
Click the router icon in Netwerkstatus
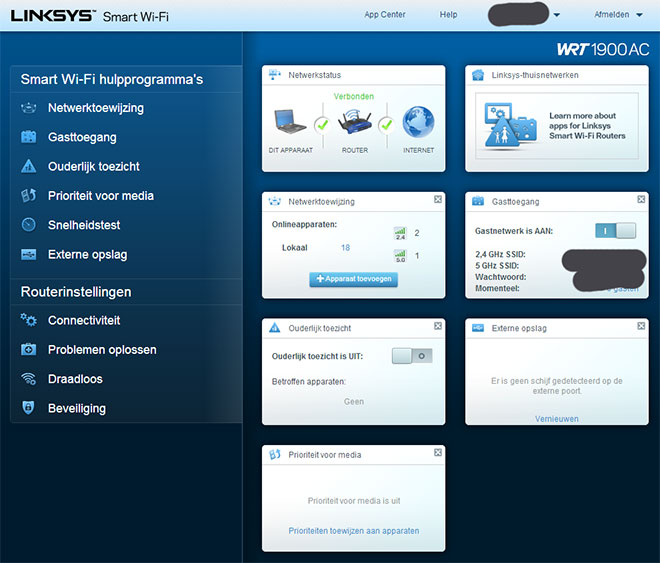pos(354,122)
